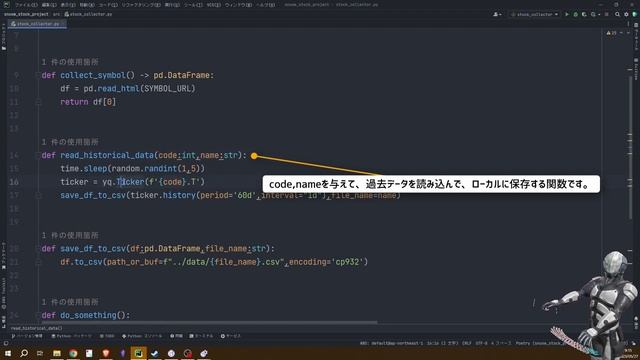
Task: Click usage hint above collect_symbol
Action: click(x=70, y=62)
